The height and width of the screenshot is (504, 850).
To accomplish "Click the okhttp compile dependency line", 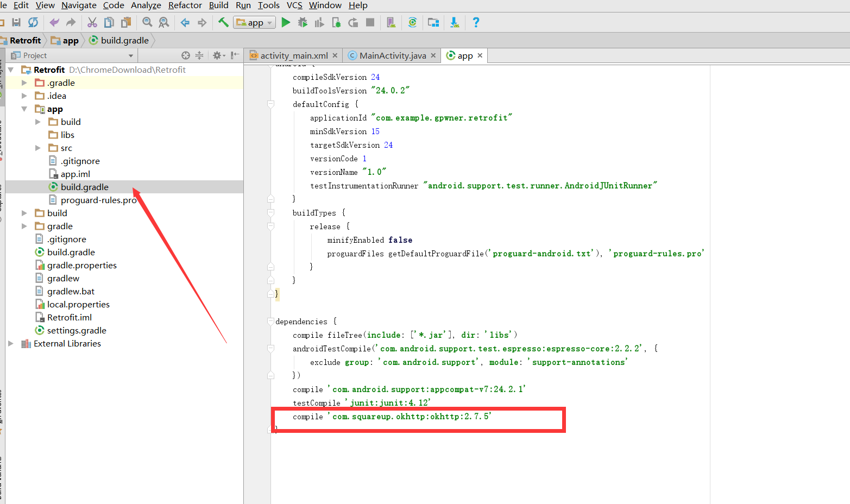I will click(392, 417).
